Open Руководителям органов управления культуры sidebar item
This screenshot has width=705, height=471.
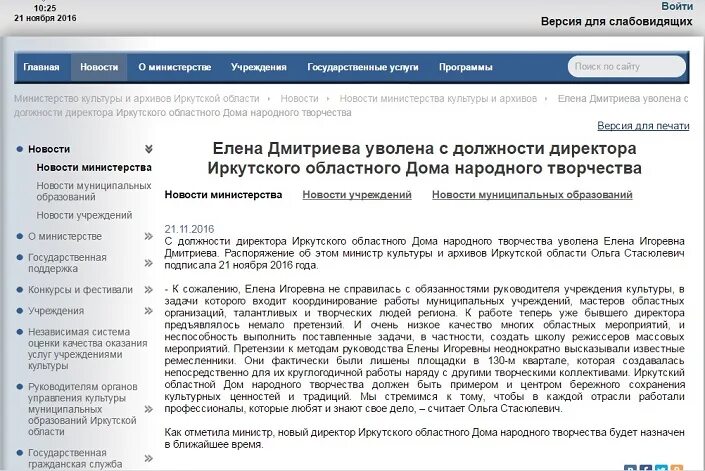click(83, 409)
